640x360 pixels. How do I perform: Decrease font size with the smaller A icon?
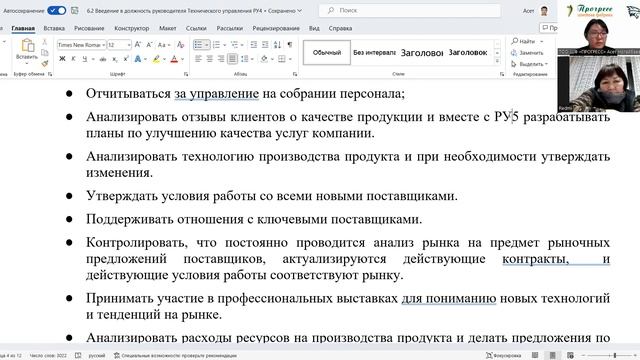pos(149,44)
